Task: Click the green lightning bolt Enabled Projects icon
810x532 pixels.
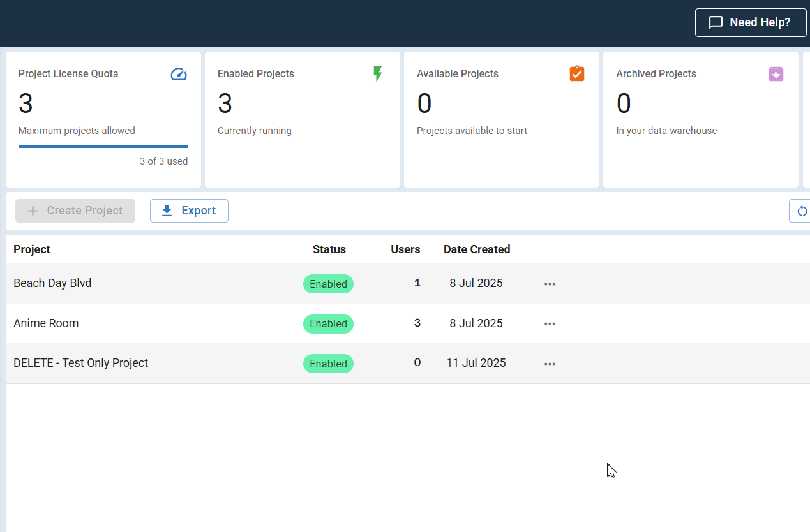Action: point(377,73)
